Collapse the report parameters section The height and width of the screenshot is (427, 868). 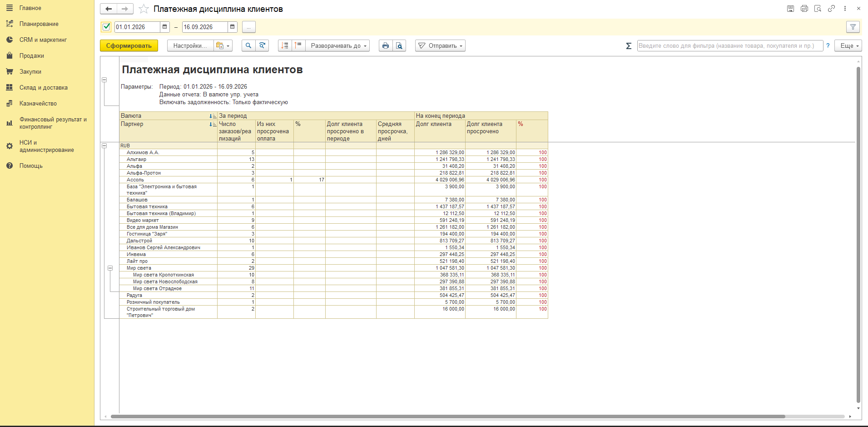pyautogui.click(x=104, y=80)
